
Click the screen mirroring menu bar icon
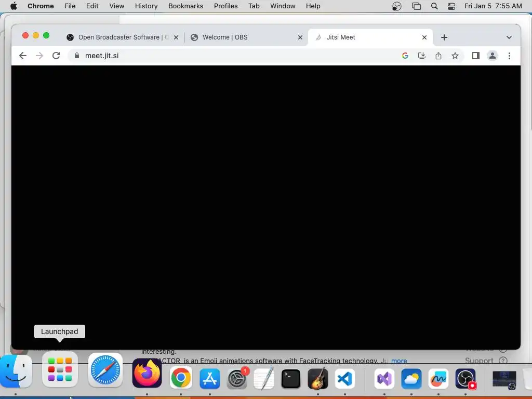416,6
